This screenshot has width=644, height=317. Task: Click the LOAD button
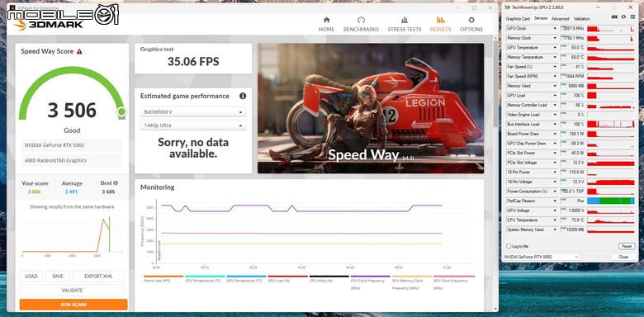click(31, 277)
